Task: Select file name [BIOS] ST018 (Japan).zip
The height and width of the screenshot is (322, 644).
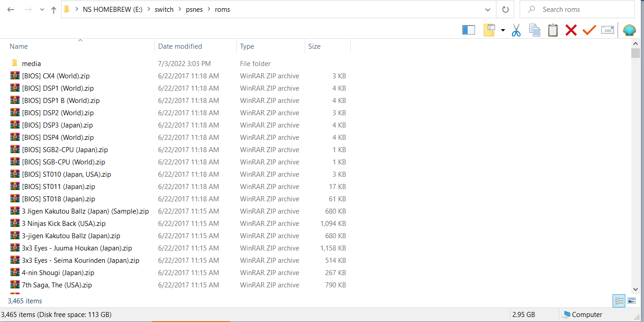Action: pos(58,199)
